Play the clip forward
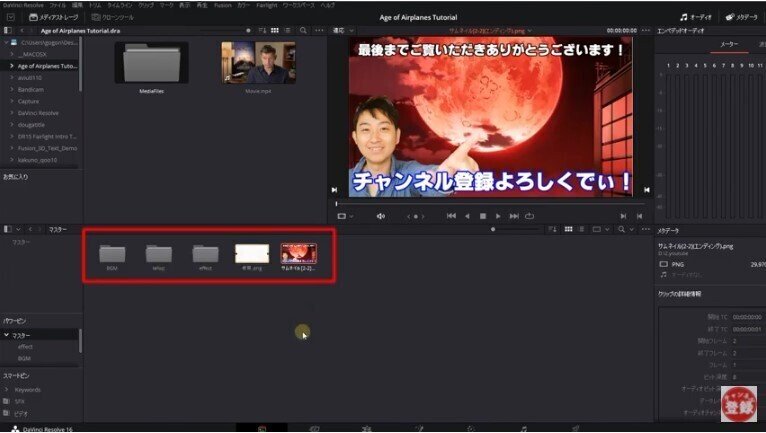The height and width of the screenshot is (433, 766). coord(498,216)
